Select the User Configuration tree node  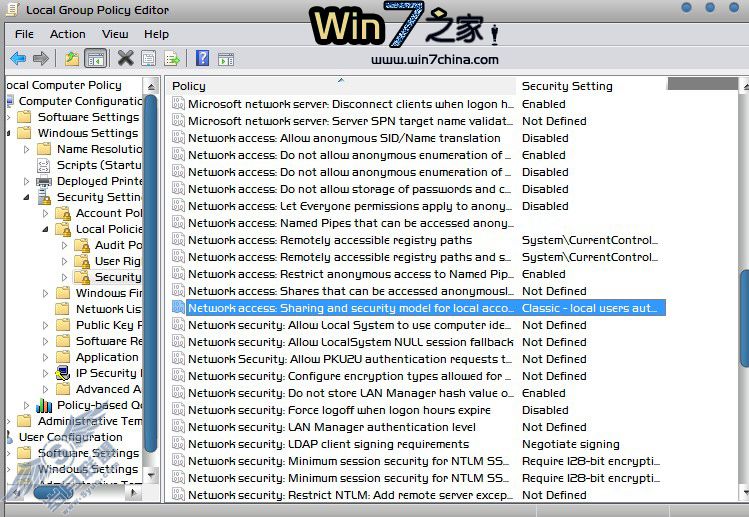coord(71,437)
